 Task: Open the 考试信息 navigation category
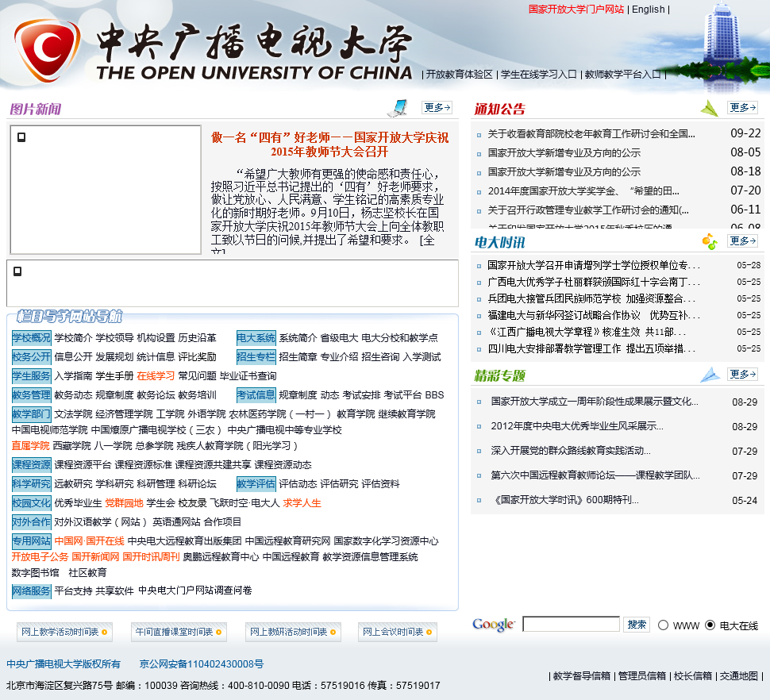[x=256, y=395]
